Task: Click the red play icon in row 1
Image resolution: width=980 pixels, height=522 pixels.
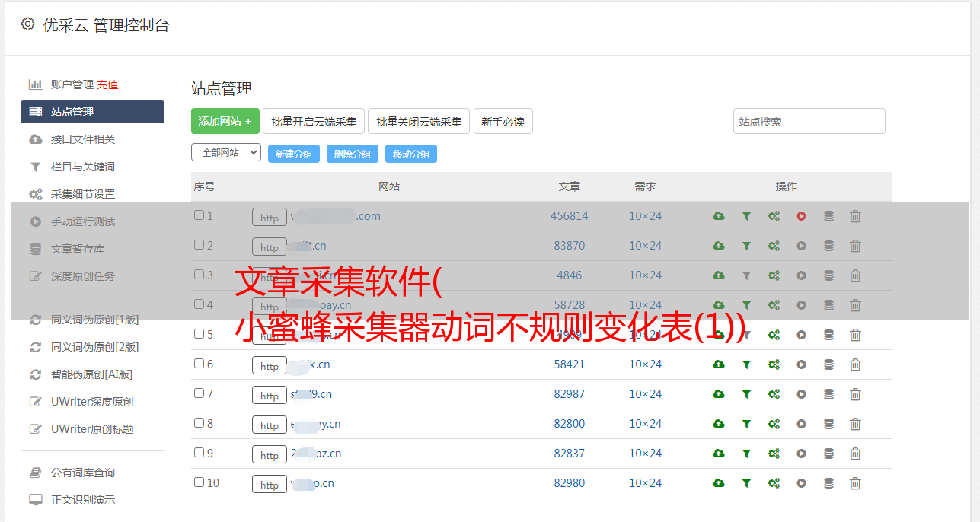Action: (x=801, y=216)
